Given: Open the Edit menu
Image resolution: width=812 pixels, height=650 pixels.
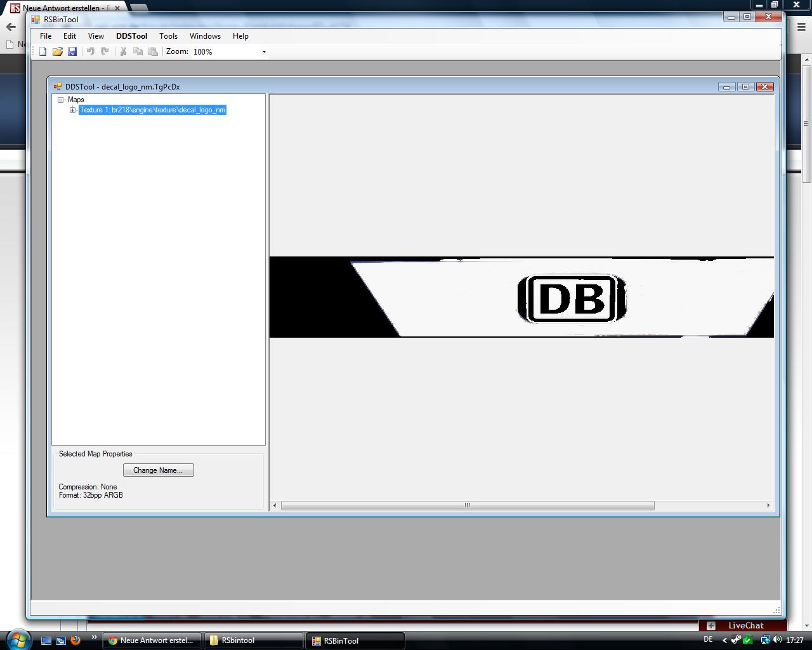Looking at the screenshot, I should click(x=70, y=36).
